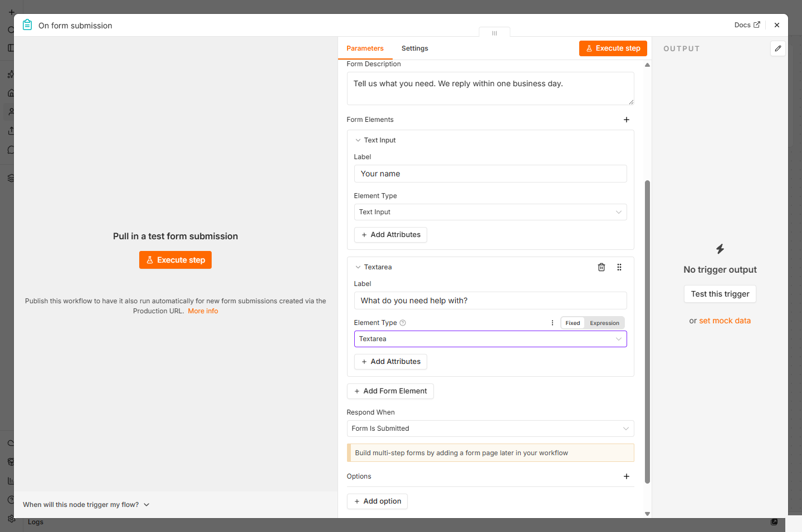
Task: Click the scrollbar down arrow
Action: pos(647,514)
